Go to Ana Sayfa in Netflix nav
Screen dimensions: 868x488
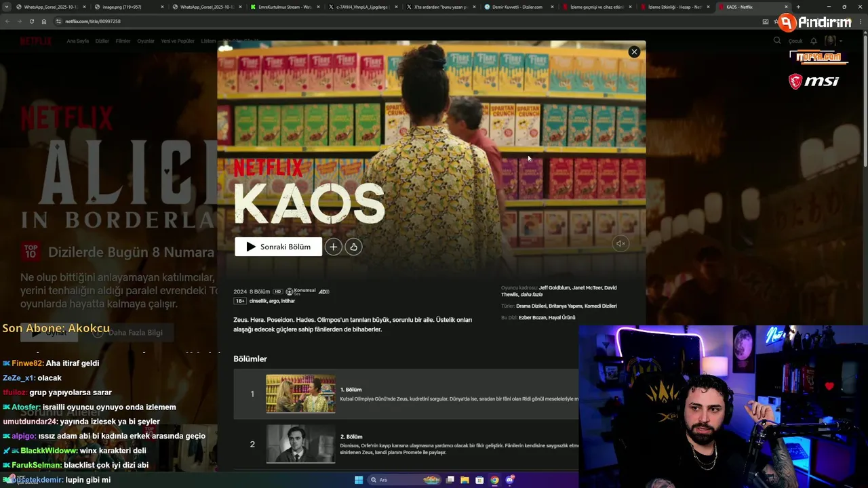point(77,41)
